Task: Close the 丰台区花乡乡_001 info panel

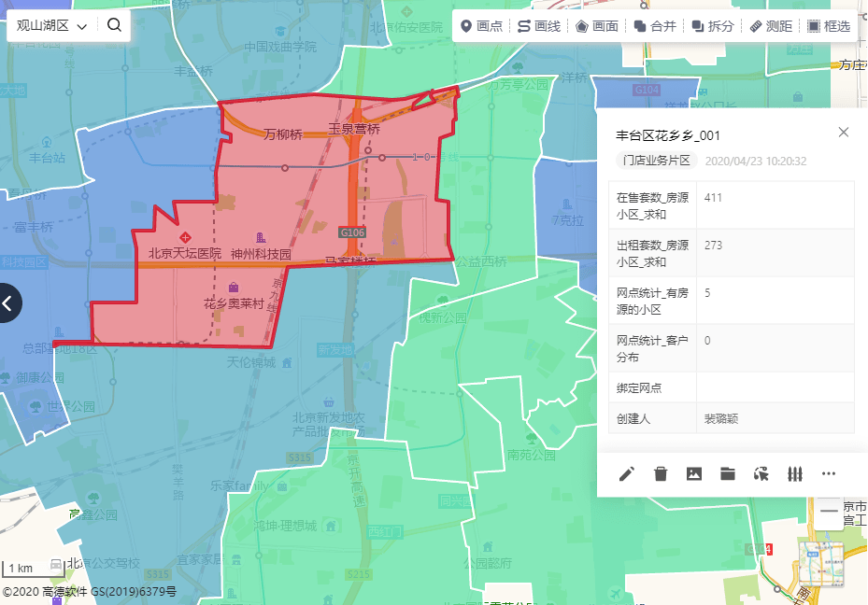Action: 843,133
